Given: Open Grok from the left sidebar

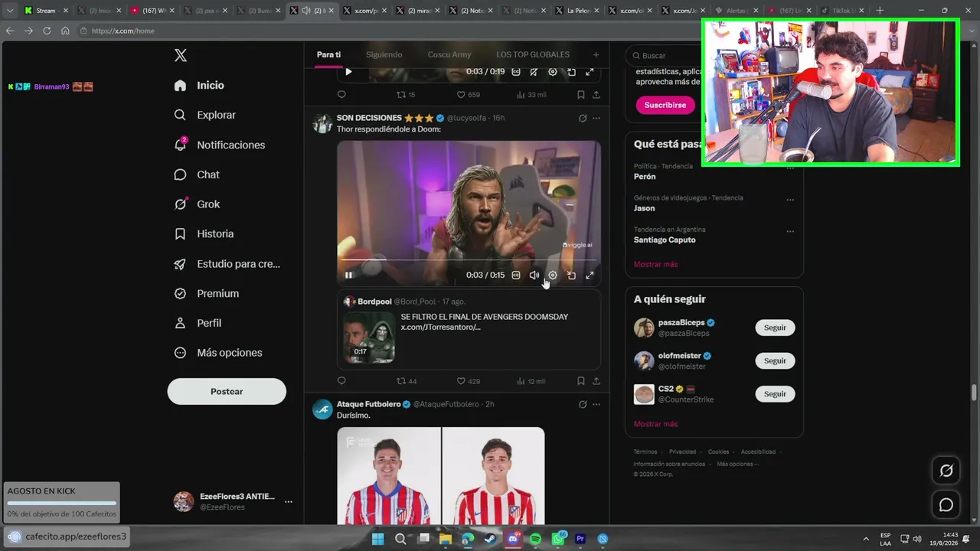Looking at the screenshot, I should [x=197, y=204].
